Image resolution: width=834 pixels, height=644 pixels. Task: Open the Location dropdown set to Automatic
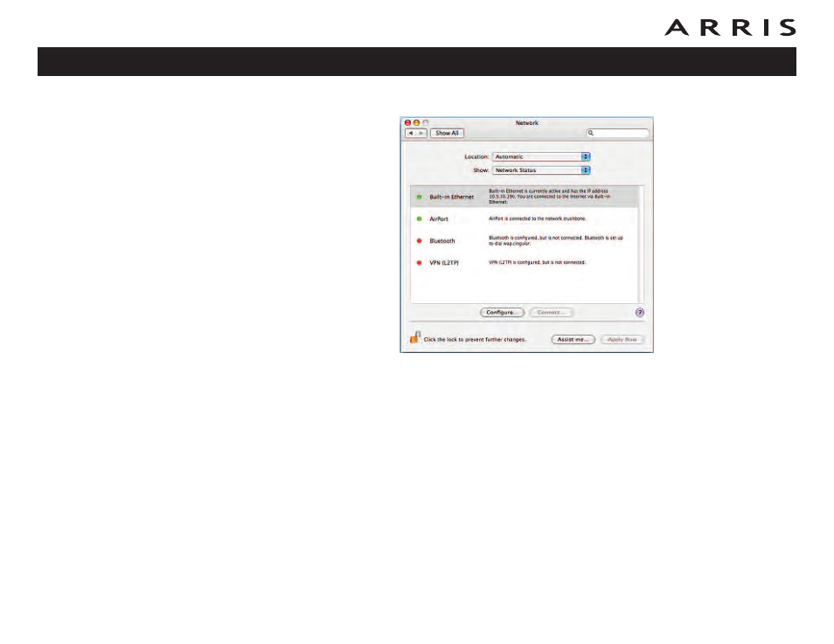point(541,157)
